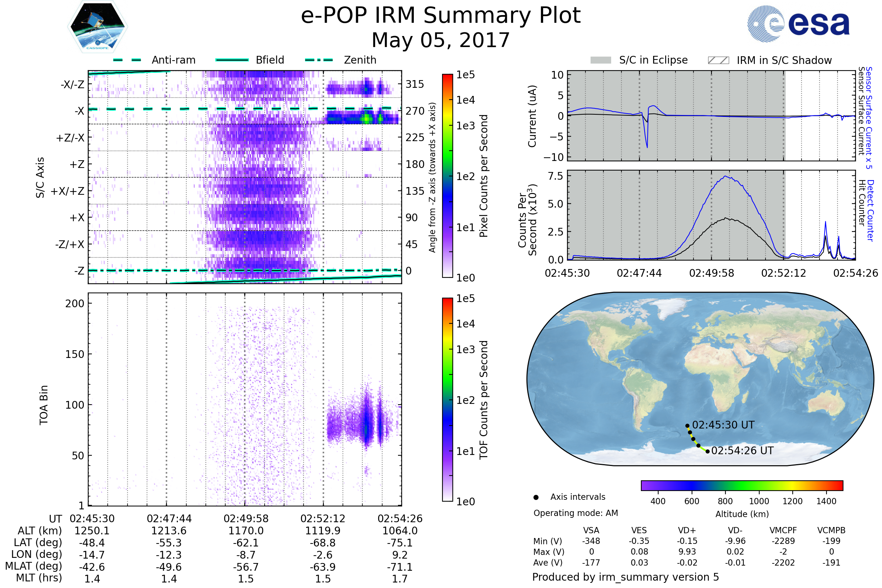882x588 pixels.
Task: Click the TOF Counts per Second colorbar
Action: click(447, 399)
